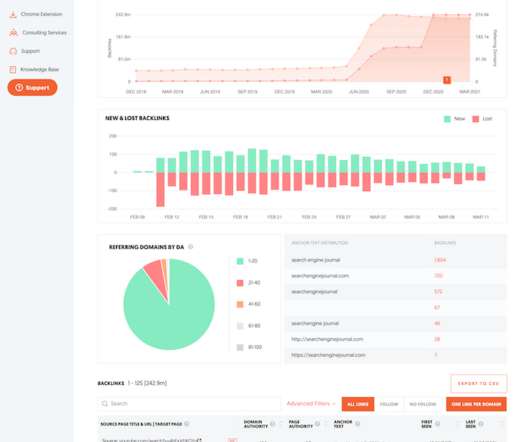Click the Chrome Extension download icon

[x=13, y=15]
